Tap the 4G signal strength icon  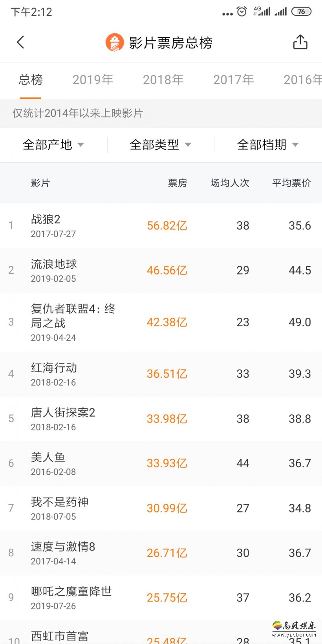click(262, 11)
